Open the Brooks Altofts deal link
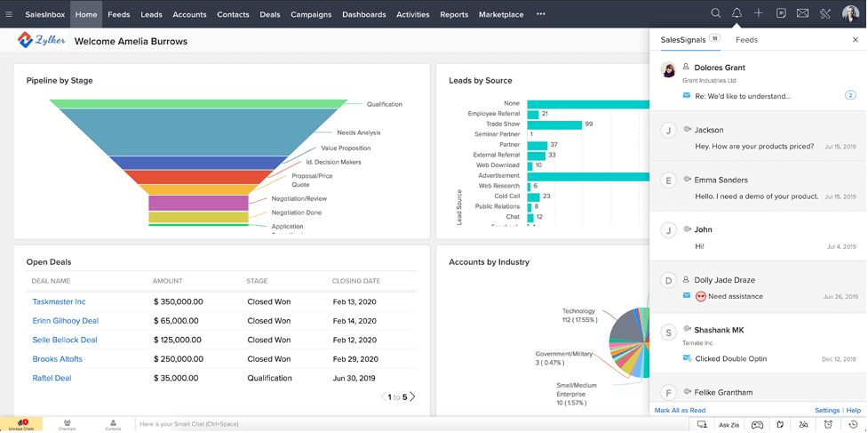The width and height of the screenshot is (868, 433). 58,359
